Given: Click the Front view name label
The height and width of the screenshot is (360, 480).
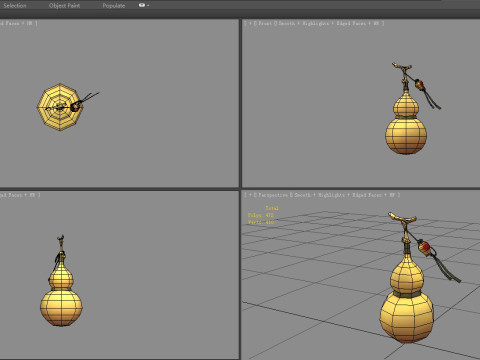Looking at the screenshot, I should click(265, 23).
